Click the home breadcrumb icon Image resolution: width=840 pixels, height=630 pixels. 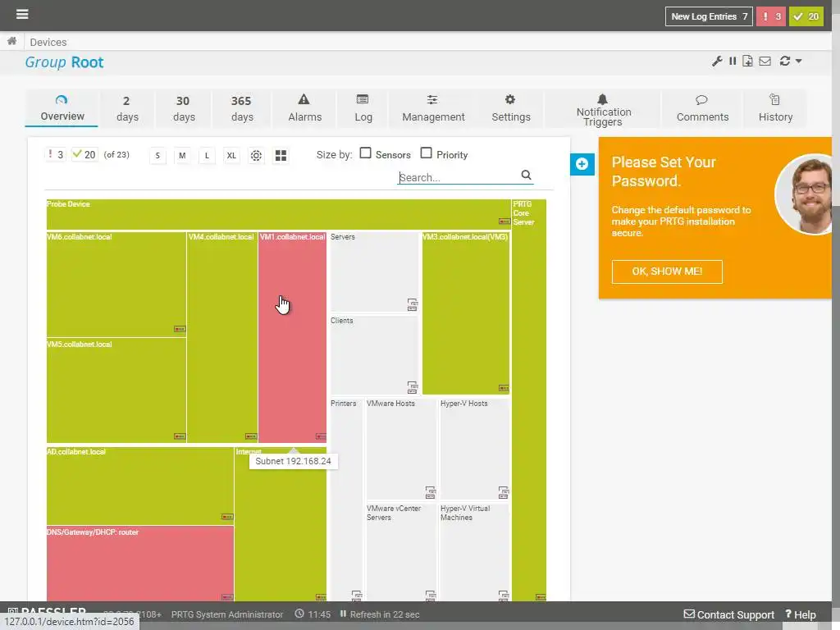pyautogui.click(x=11, y=41)
